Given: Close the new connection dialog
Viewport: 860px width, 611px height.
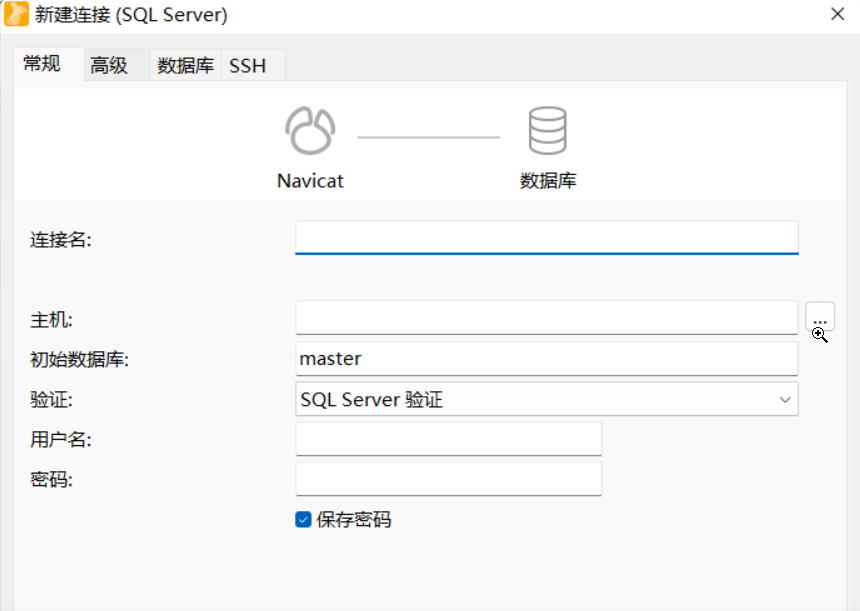Looking at the screenshot, I should pos(838,14).
